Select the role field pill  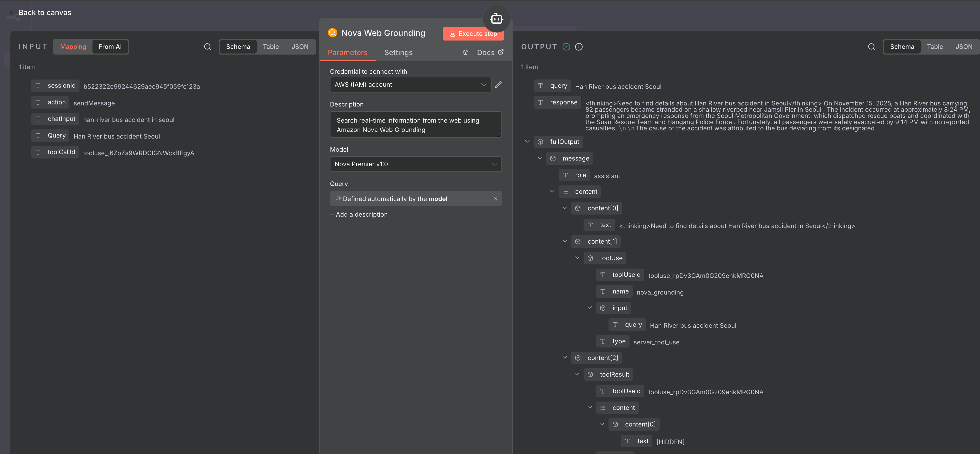(x=574, y=175)
